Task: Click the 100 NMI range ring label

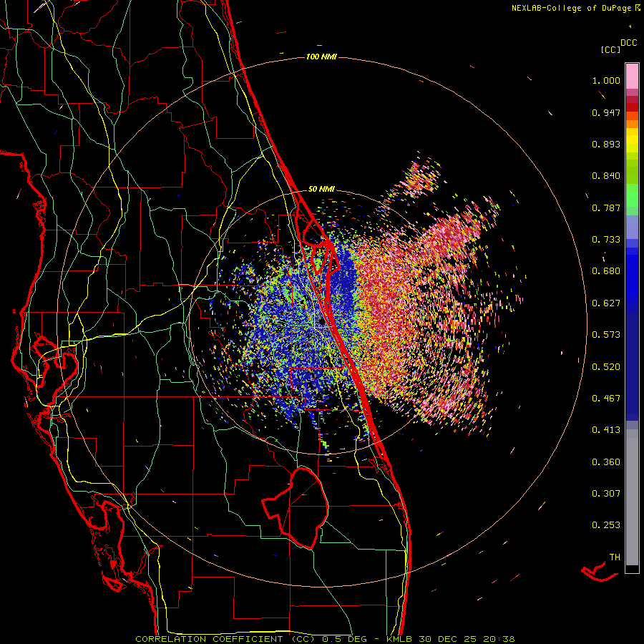Action: click(321, 57)
